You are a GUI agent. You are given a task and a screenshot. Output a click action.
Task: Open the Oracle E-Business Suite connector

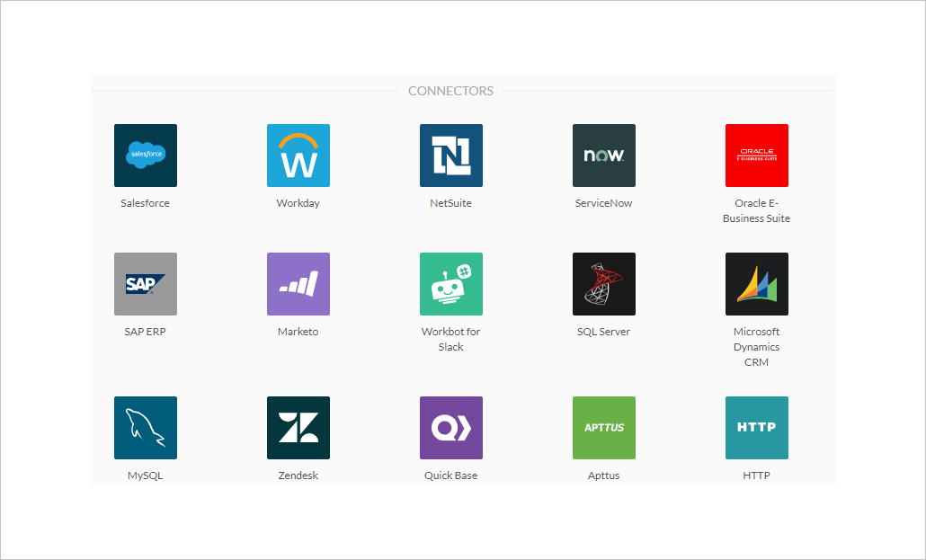(x=756, y=155)
